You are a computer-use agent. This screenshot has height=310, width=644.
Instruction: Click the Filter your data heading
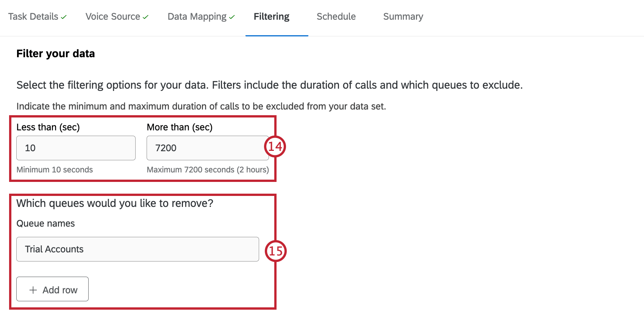coord(55,53)
